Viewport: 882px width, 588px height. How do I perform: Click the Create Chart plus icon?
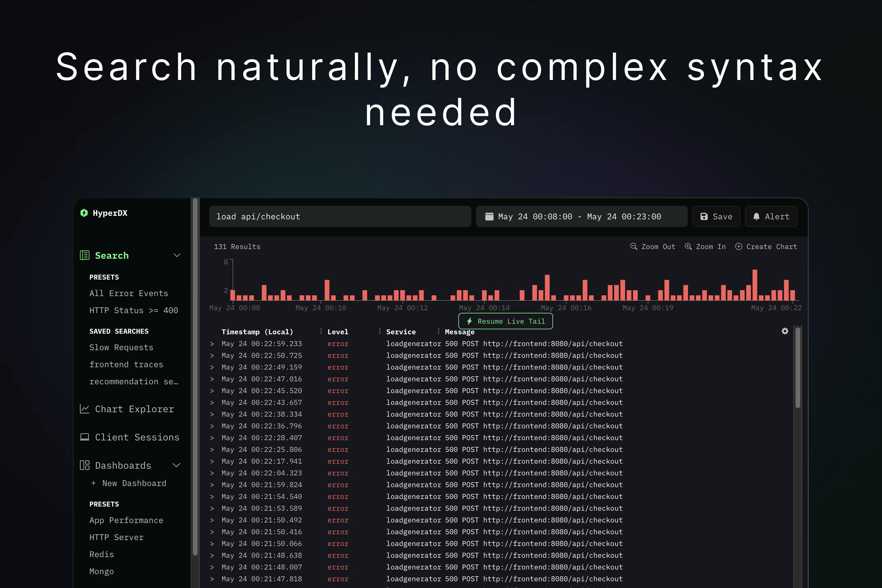[738, 246]
